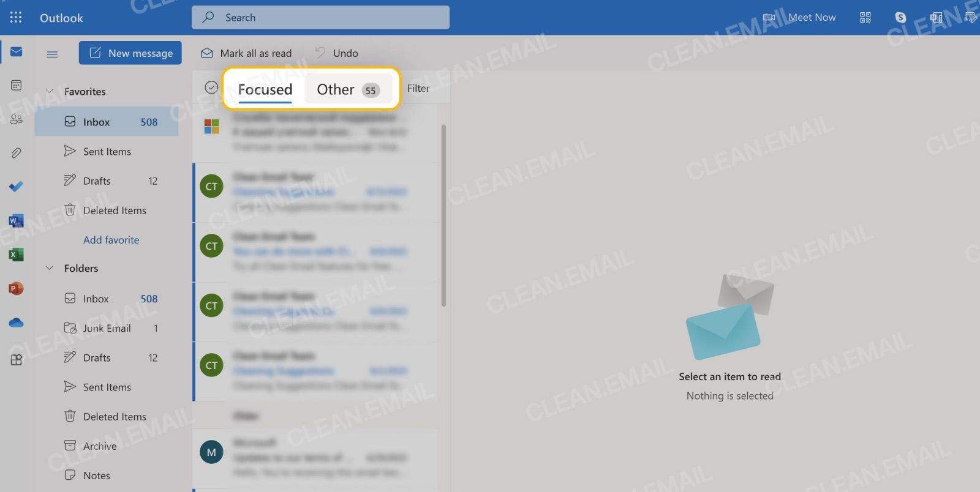Image resolution: width=980 pixels, height=492 pixels.
Task: Open the Files paperclip icon
Action: pyautogui.click(x=17, y=152)
